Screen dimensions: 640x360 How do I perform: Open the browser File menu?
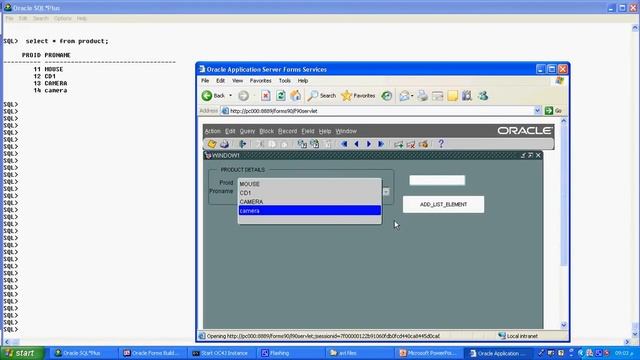pos(205,81)
